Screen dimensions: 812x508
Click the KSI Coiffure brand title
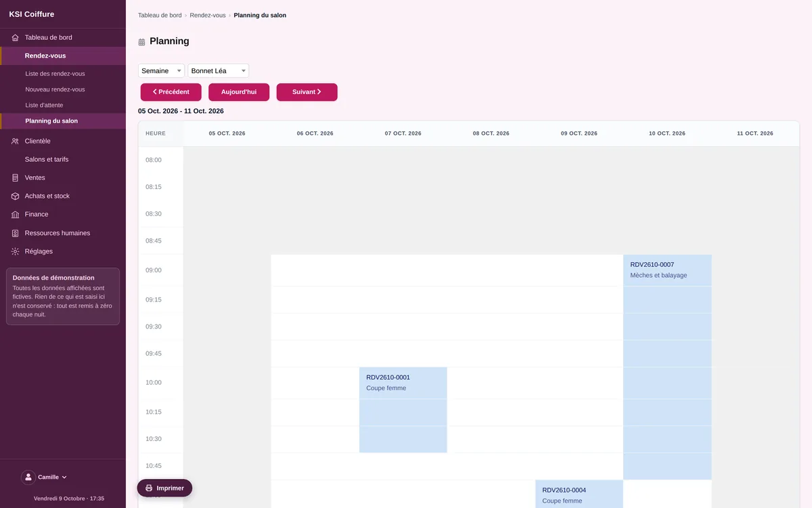32,14
